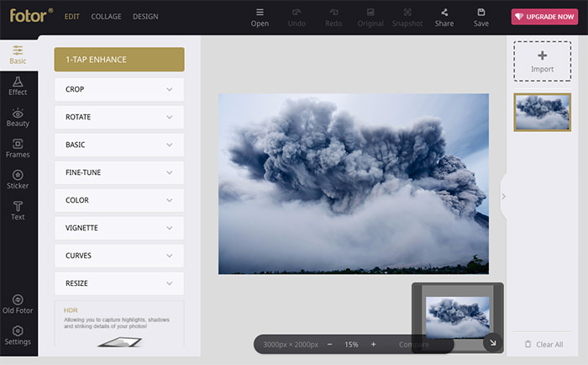Switch to Old Fotor
Viewport: 588px width, 365px height.
coord(18,304)
